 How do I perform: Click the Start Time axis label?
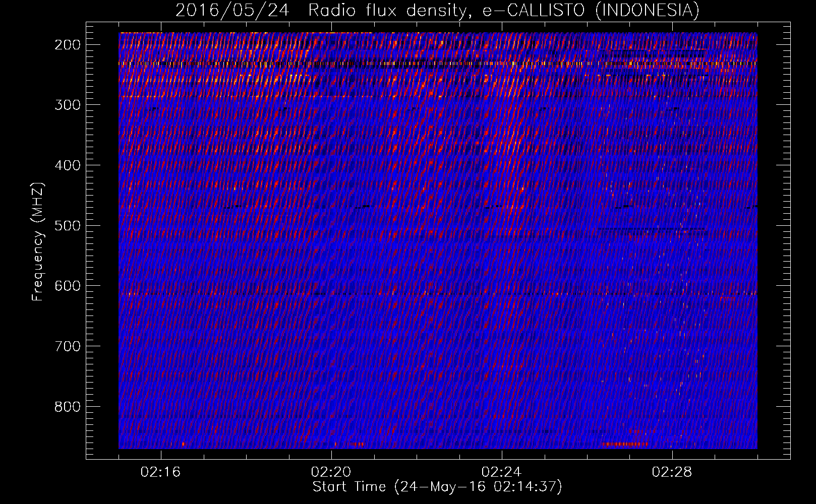437,487
